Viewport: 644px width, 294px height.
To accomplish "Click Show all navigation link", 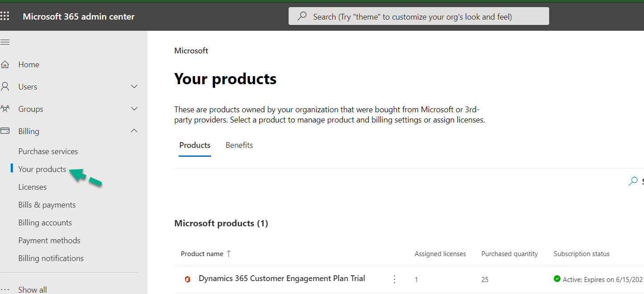I will point(33,290).
